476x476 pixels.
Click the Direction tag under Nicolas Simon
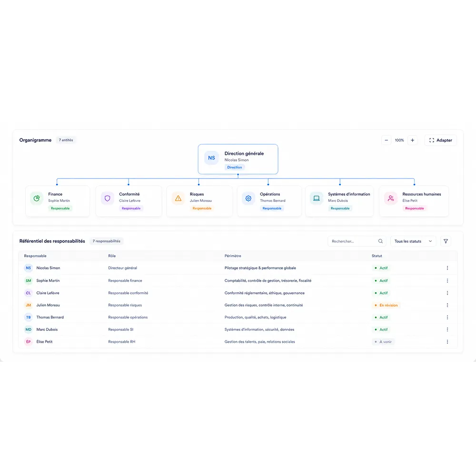(x=235, y=167)
